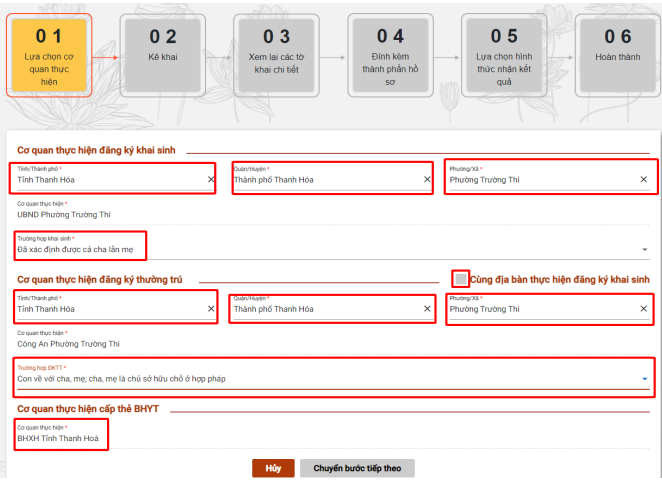Clear the residence registration Tỉnh/Thành phố field
Viewport: 662px width, 482px height.
coord(210,309)
